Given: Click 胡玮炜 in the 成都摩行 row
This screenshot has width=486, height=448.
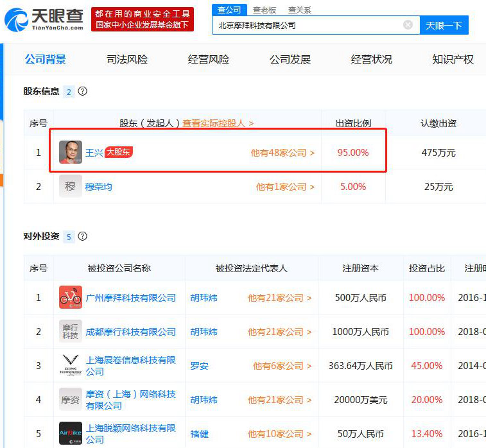Looking at the screenshot, I should click(204, 332).
